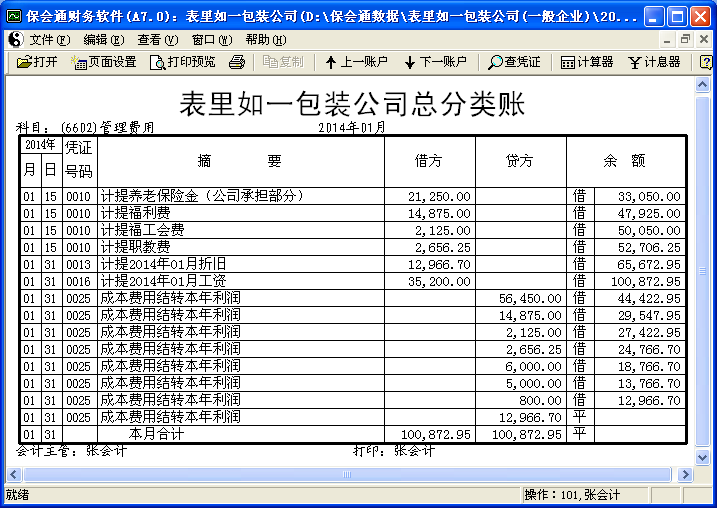Image resolution: width=717 pixels, height=508 pixels.
Task: Go to 下一账户 next account
Action: (435, 62)
